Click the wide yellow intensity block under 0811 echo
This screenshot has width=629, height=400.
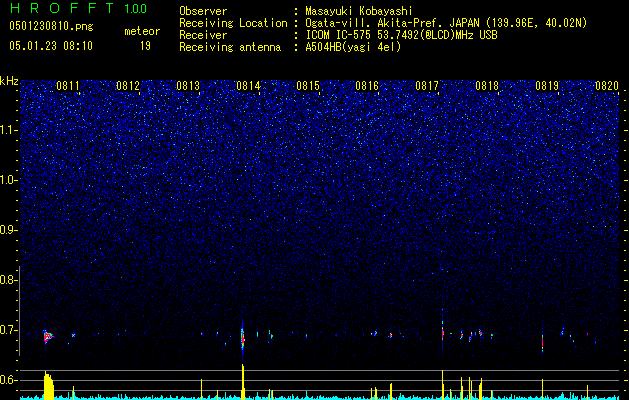[x=49, y=386]
